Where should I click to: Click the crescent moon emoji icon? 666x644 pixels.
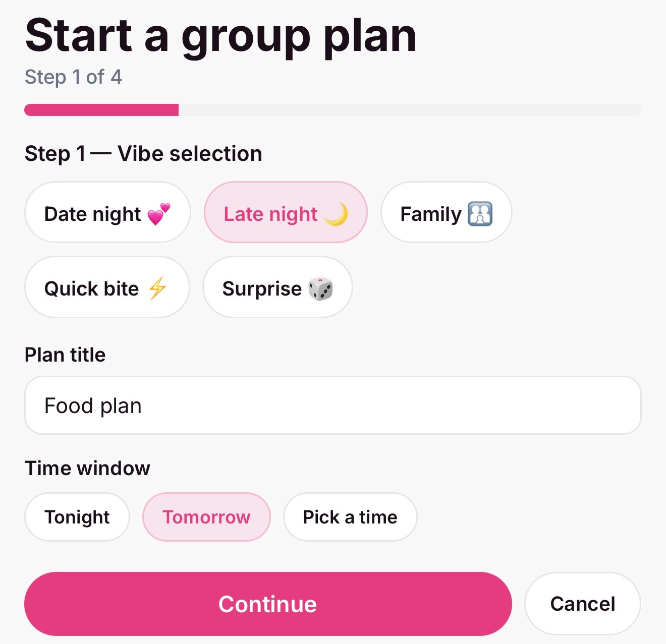coord(336,214)
